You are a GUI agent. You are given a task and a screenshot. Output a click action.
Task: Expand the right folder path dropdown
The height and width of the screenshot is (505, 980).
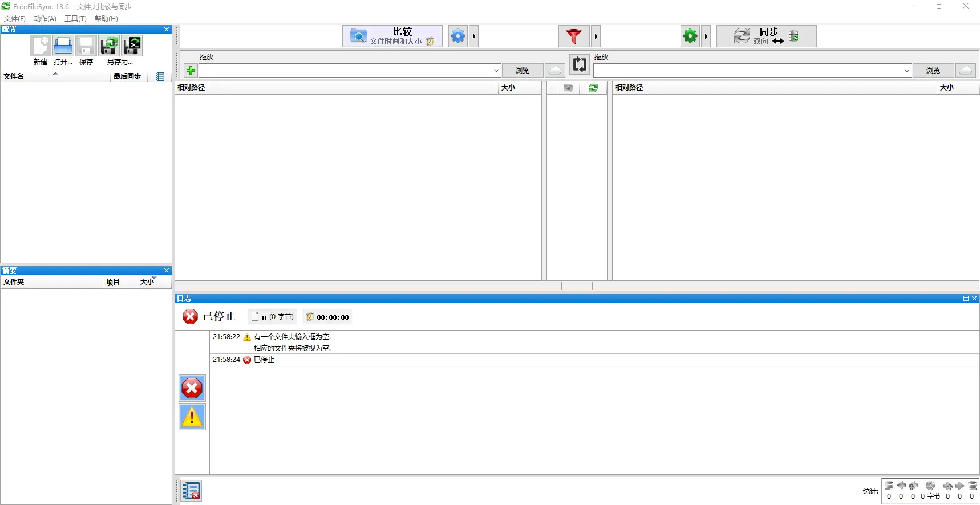[x=906, y=71]
